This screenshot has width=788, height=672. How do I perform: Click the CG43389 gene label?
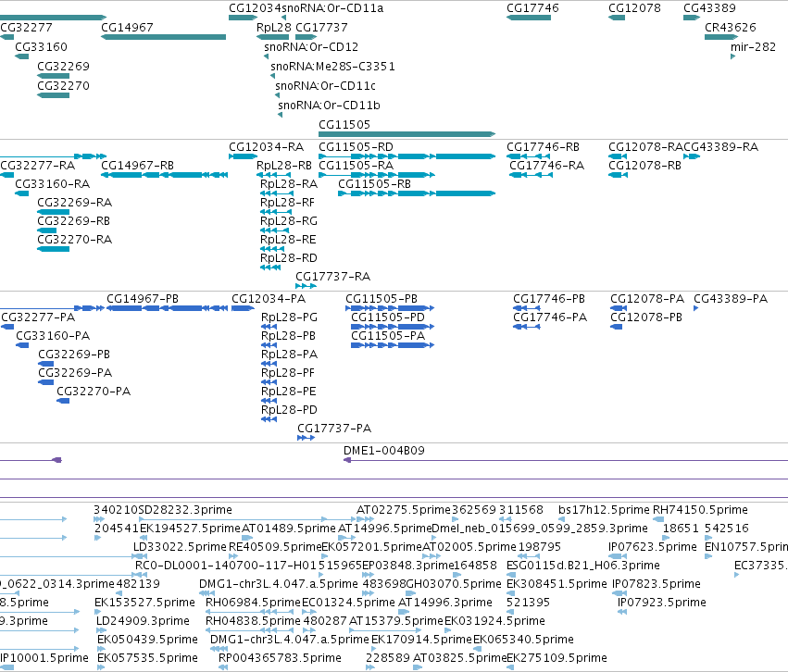click(709, 8)
